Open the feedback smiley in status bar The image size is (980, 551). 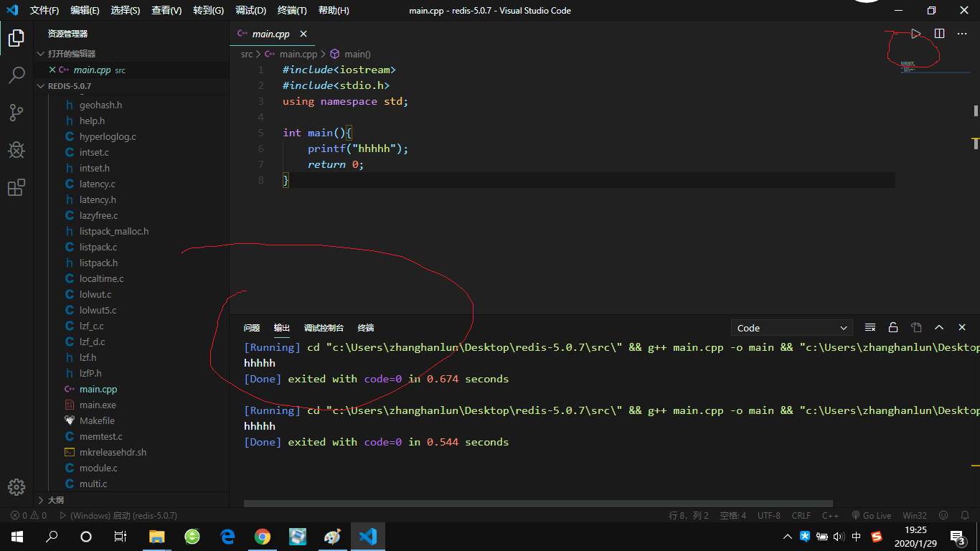click(943, 515)
